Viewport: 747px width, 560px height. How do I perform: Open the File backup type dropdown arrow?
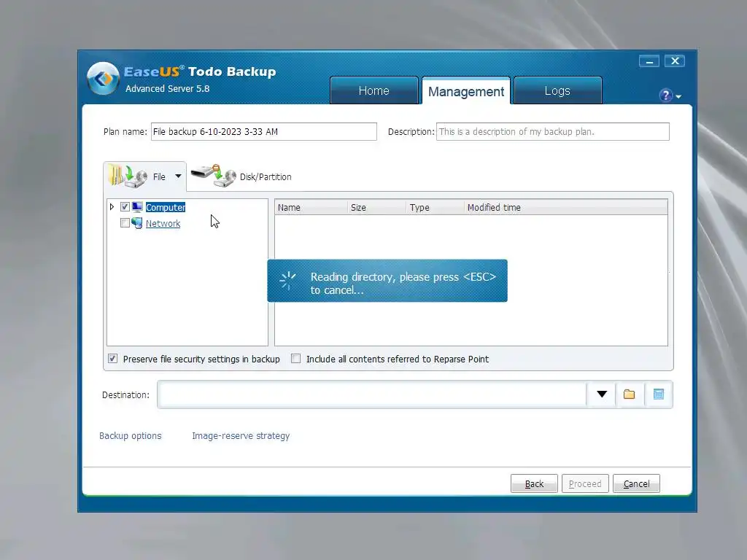tap(178, 176)
